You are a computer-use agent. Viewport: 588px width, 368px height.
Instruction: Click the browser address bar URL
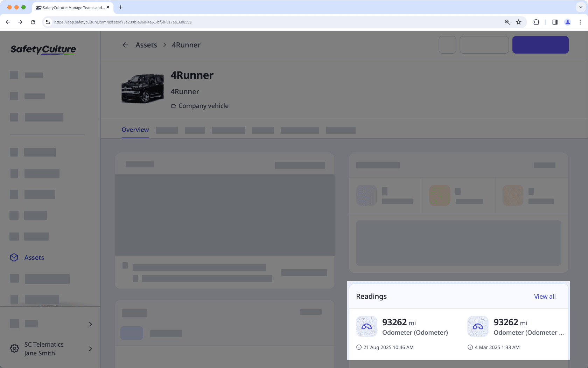122,22
